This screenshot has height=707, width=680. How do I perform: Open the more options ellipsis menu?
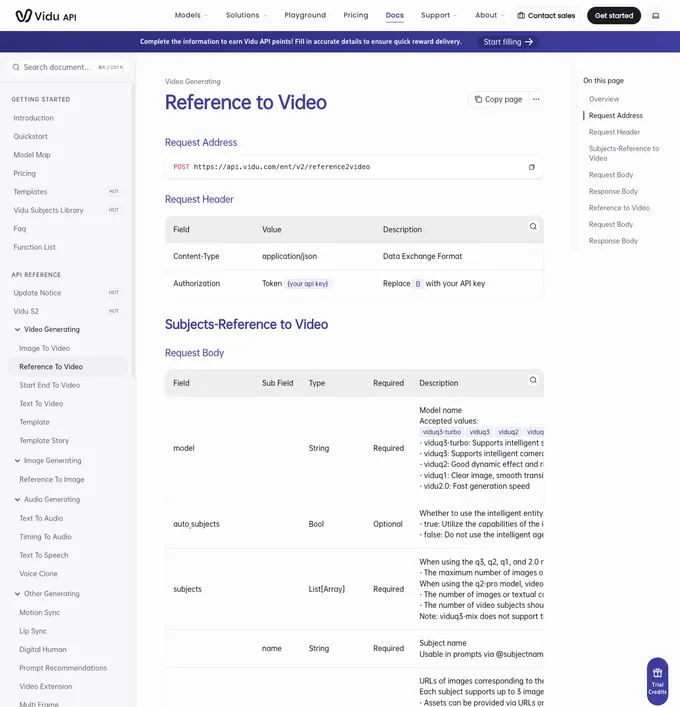[536, 99]
